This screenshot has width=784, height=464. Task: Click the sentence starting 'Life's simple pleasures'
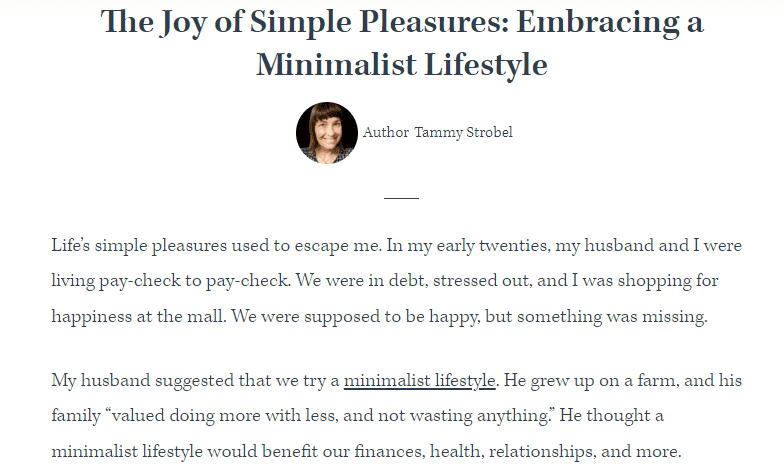point(216,246)
